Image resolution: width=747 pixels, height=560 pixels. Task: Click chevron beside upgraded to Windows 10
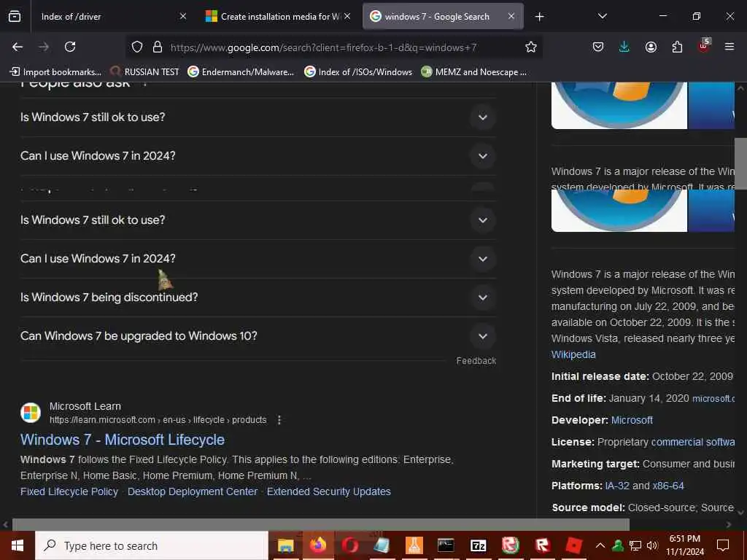(483, 335)
